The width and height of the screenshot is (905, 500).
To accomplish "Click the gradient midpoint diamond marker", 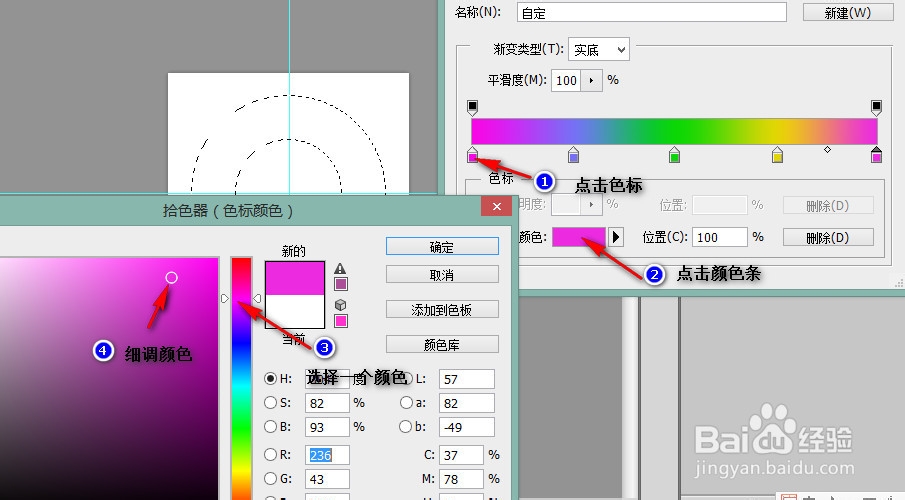I will pyautogui.click(x=827, y=150).
